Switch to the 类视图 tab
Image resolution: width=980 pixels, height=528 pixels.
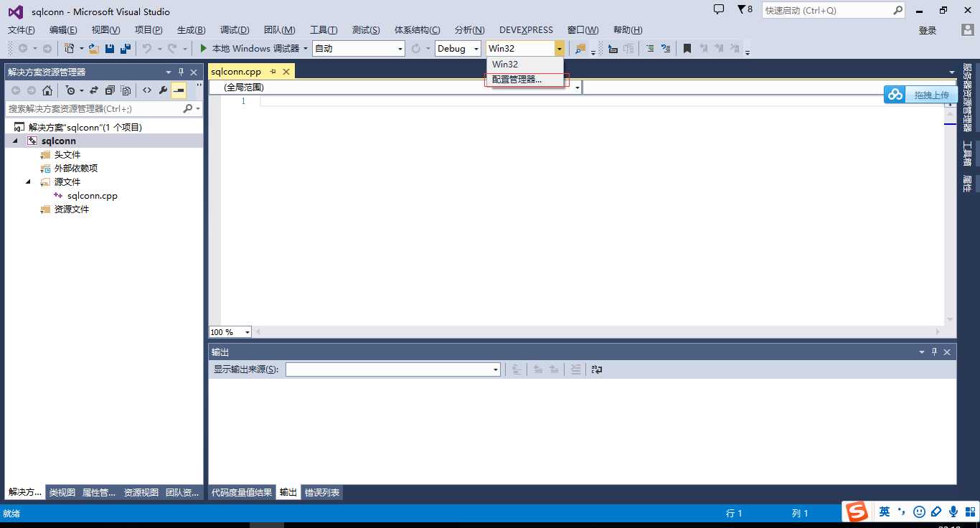62,493
